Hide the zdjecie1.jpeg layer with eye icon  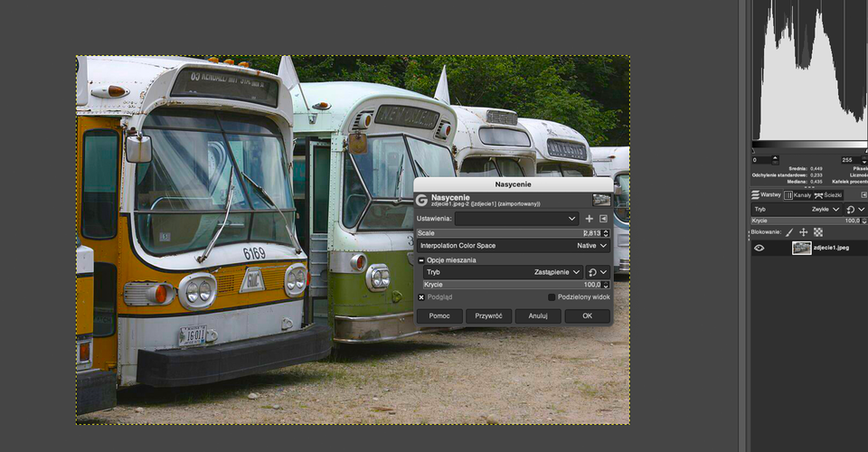pos(759,248)
